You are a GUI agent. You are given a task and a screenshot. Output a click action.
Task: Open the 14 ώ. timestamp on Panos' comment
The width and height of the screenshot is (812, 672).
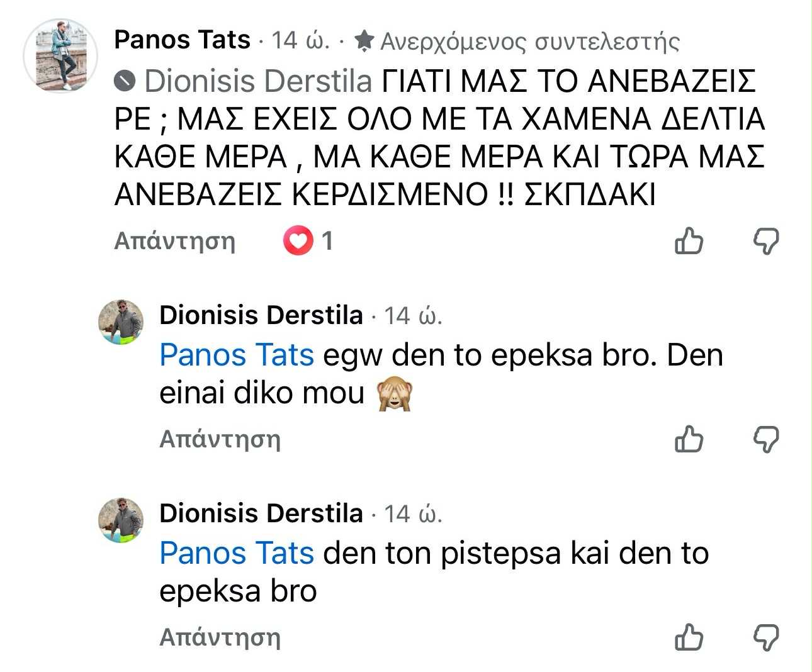(x=300, y=41)
